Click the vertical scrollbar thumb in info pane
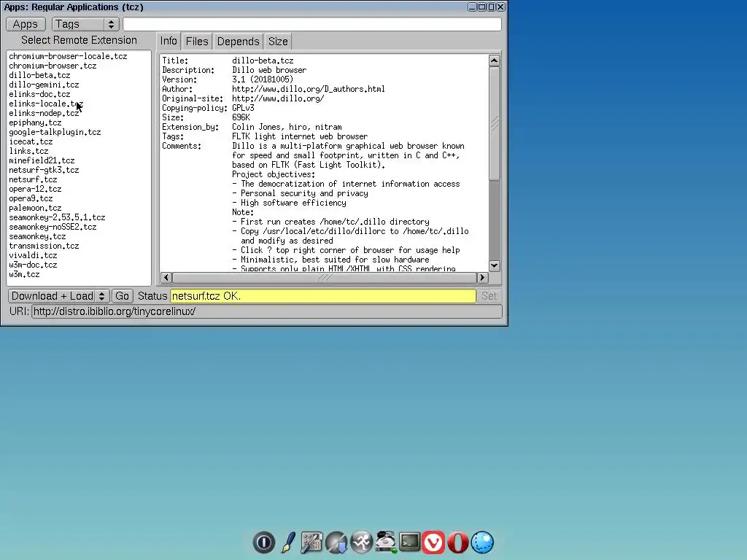 pos(494,124)
